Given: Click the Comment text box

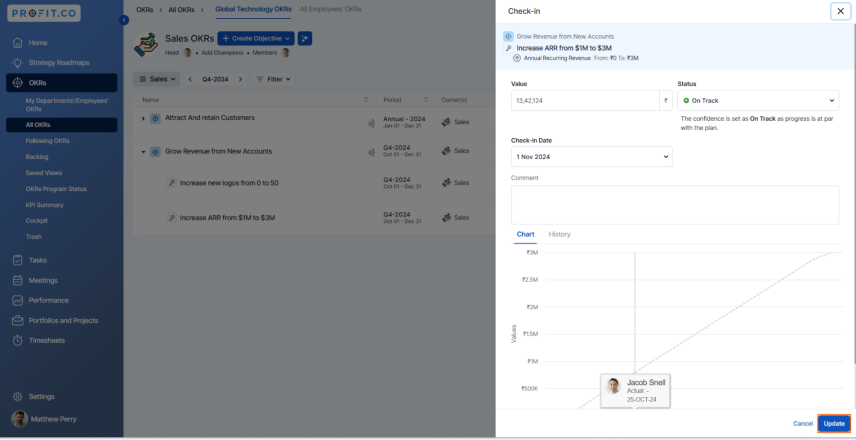Looking at the screenshot, I should click(x=675, y=205).
